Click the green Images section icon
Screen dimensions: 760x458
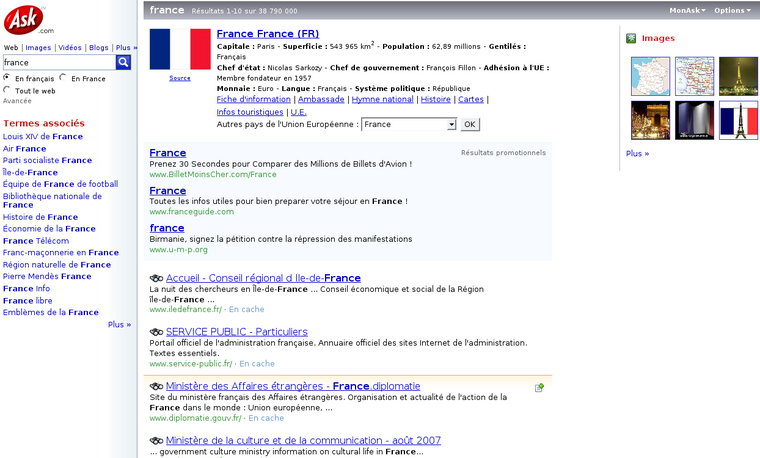631,38
